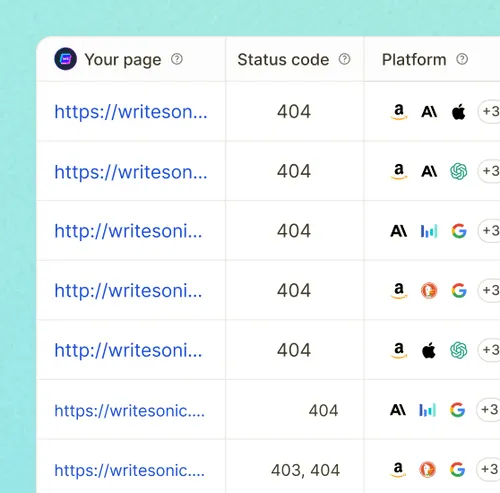Click Anthropic icon in the row containing the OpenAI icon
This screenshot has width=500, height=493.
pos(429,171)
